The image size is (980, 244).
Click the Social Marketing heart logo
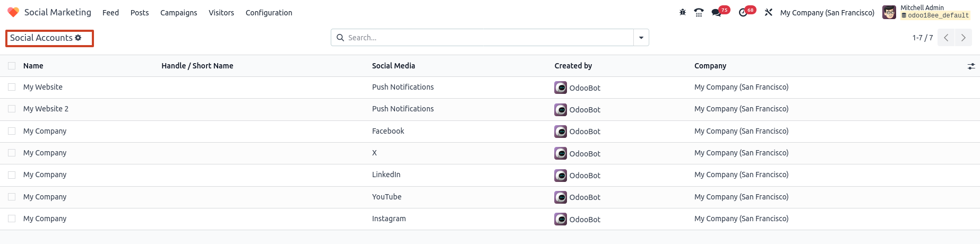tap(13, 12)
